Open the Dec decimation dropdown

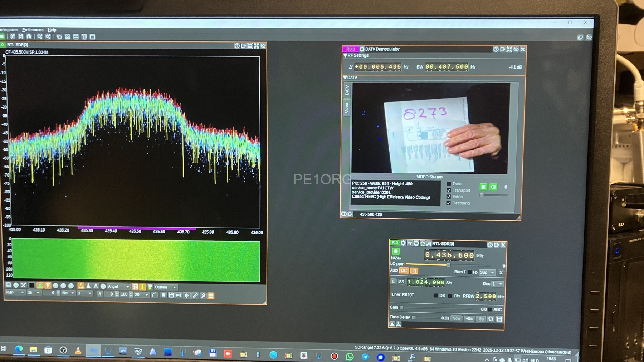coord(497,284)
